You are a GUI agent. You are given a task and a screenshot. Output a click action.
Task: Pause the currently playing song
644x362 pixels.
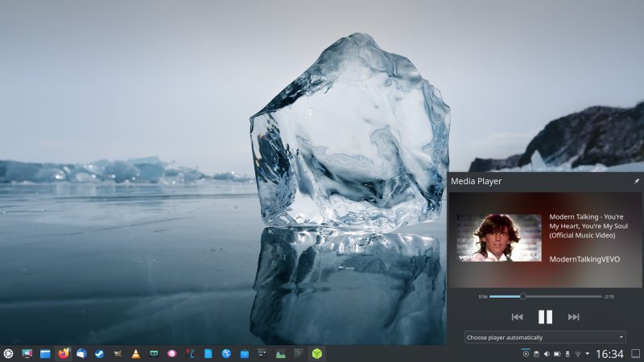click(545, 317)
